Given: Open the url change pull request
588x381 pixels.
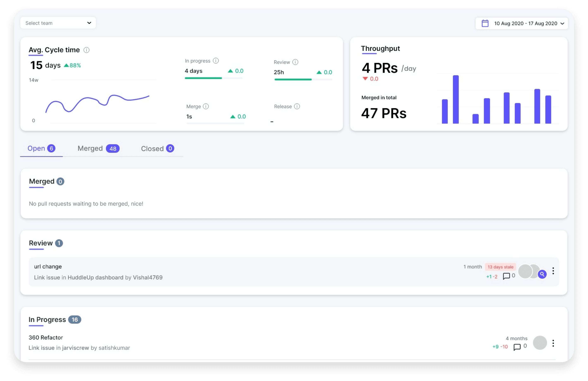Looking at the screenshot, I should 48,267.
